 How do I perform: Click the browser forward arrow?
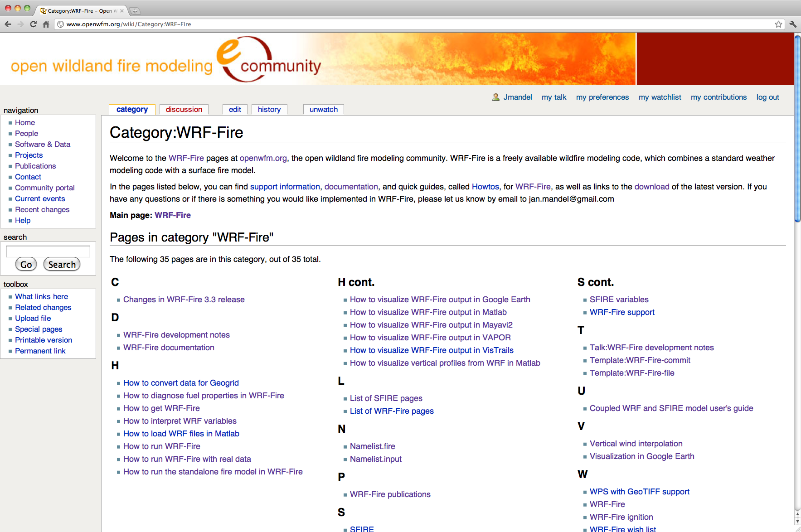[20, 24]
